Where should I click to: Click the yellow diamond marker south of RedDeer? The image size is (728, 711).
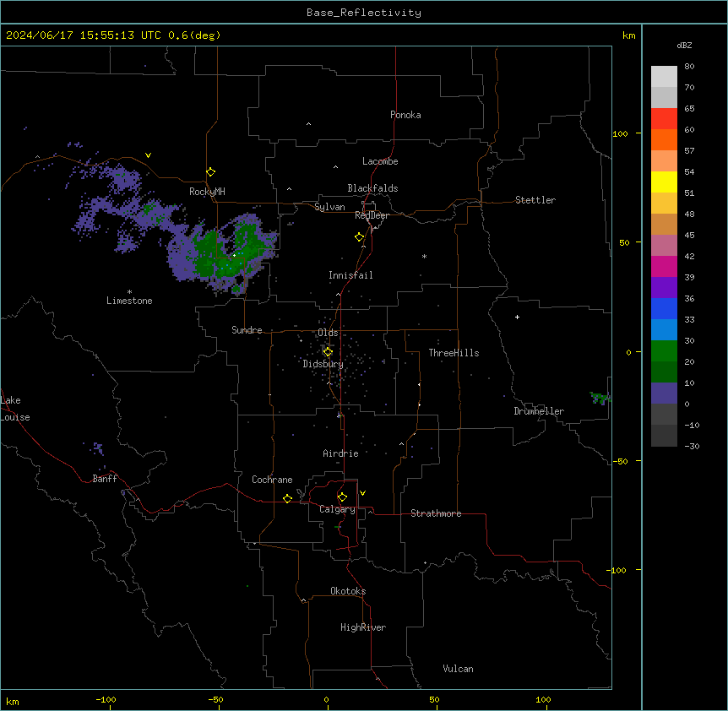tap(360, 237)
